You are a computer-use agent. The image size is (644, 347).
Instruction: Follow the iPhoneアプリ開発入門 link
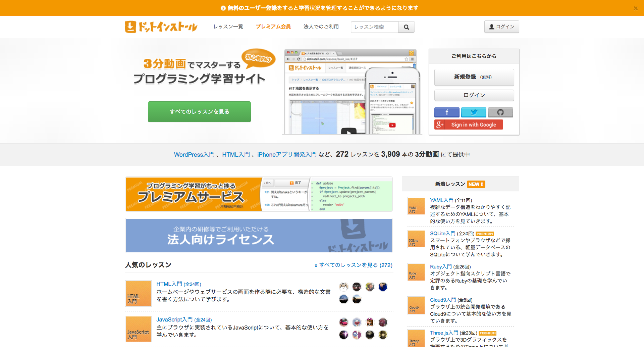point(287,155)
